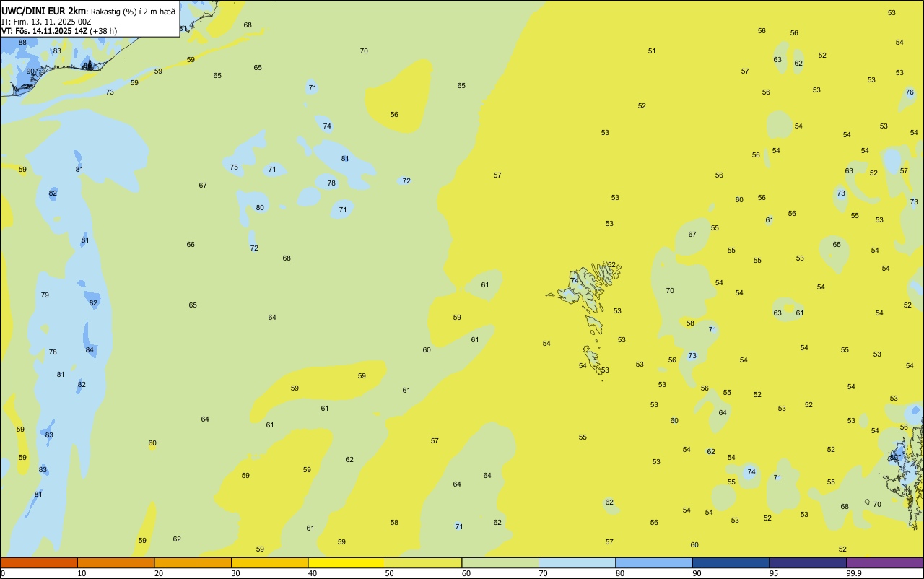Click the 20–30 legend color segment
This screenshot has height=579, width=924.
(x=193, y=562)
